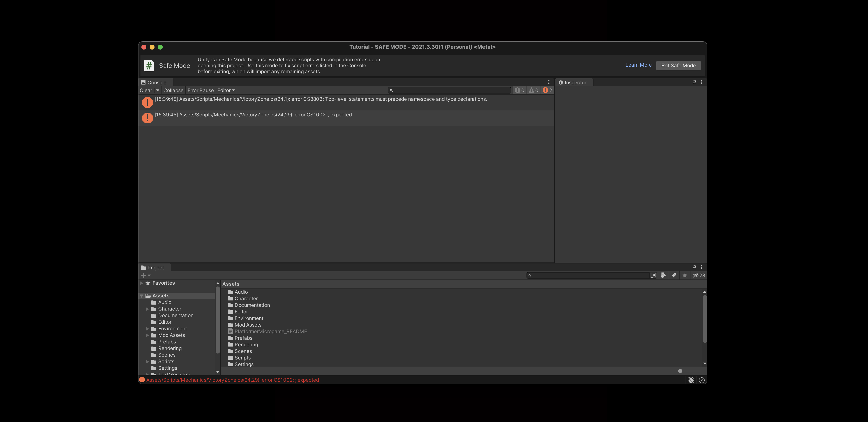The image size is (868, 422).
Task: Click the activity checkmark icon in status bar
Action: 702,380
